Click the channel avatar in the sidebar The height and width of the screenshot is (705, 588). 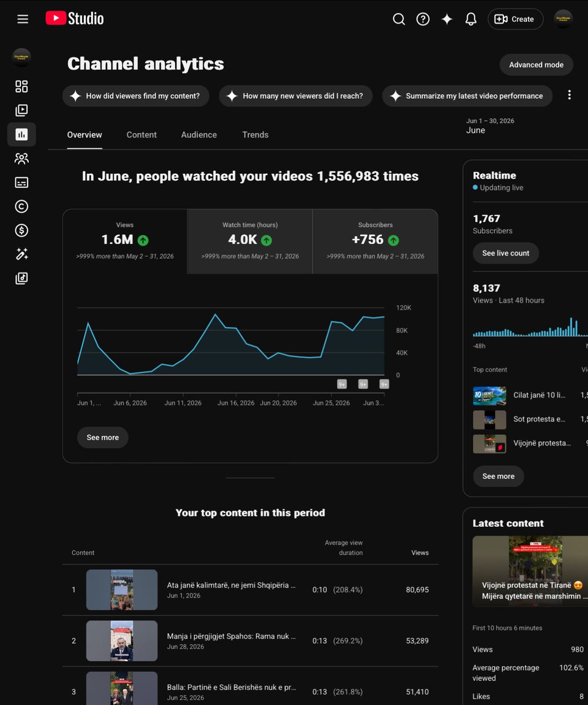(x=22, y=58)
